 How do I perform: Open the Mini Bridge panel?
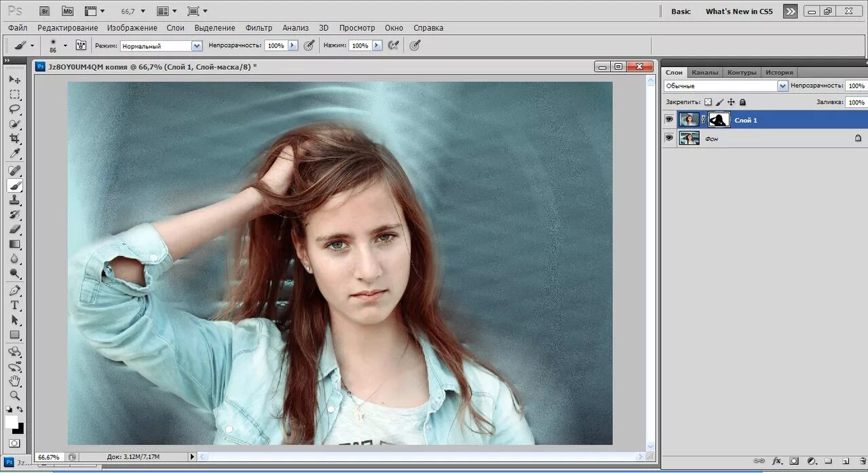[x=67, y=12]
